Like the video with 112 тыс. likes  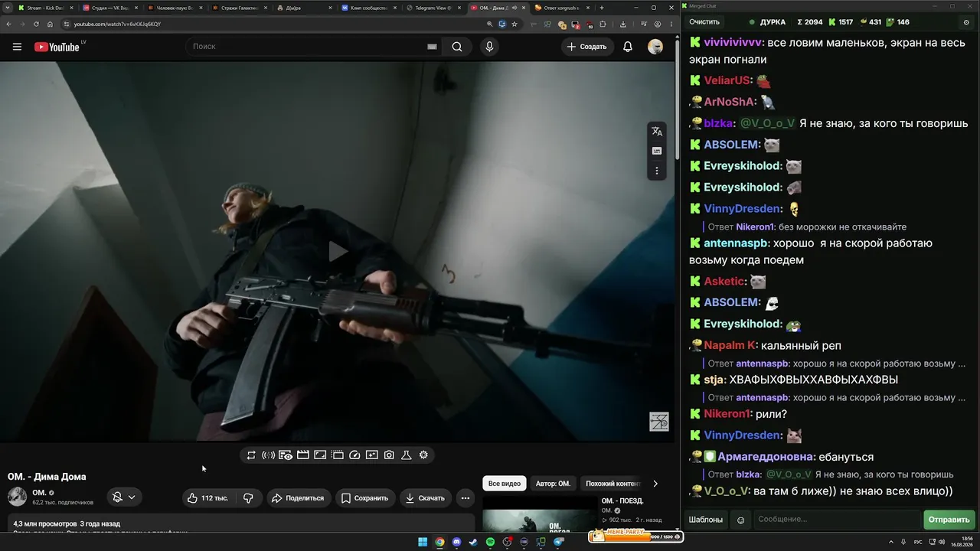point(208,498)
